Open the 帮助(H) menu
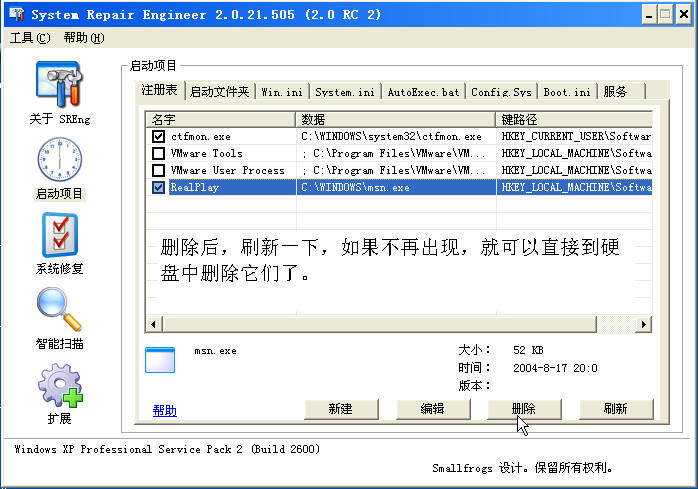Viewport: 698px width, 489px height. click(84, 38)
